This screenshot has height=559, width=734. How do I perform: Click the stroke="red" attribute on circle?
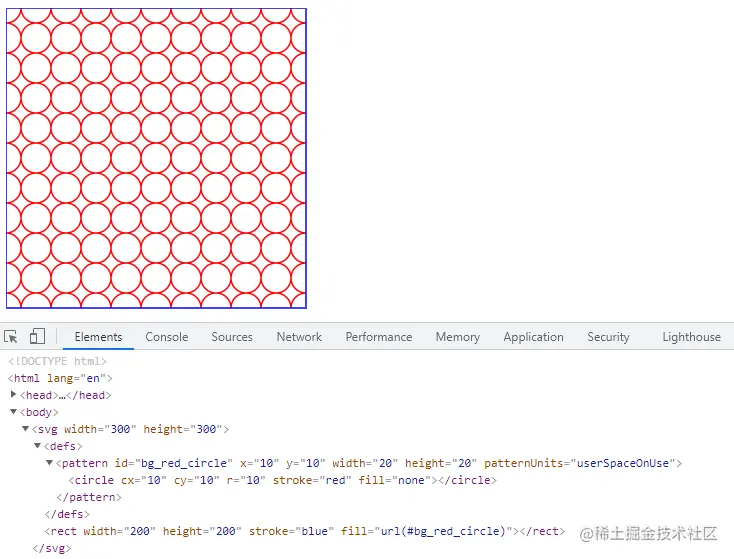[312, 480]
